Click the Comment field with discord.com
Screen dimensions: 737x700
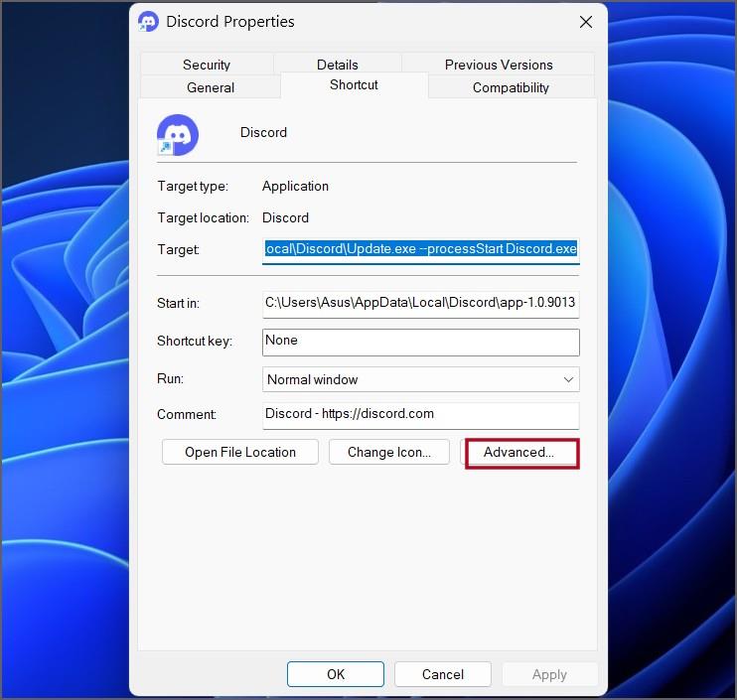coord(421,415)
